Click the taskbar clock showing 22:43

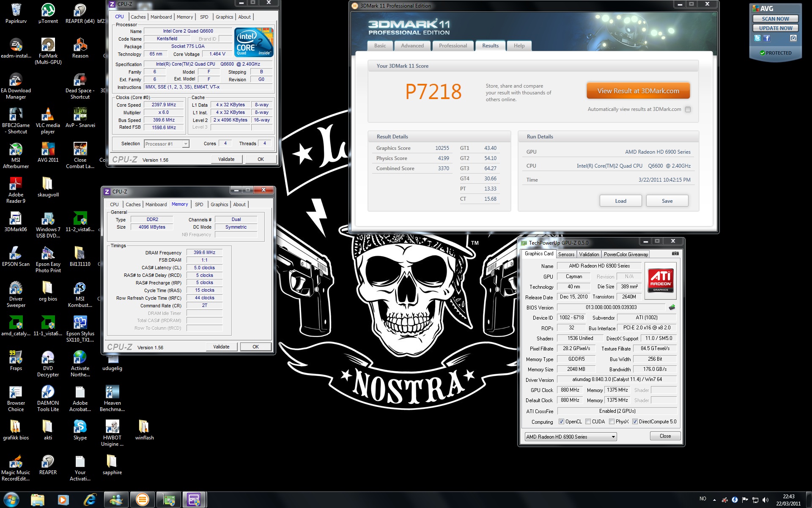(x=788, y=500)
